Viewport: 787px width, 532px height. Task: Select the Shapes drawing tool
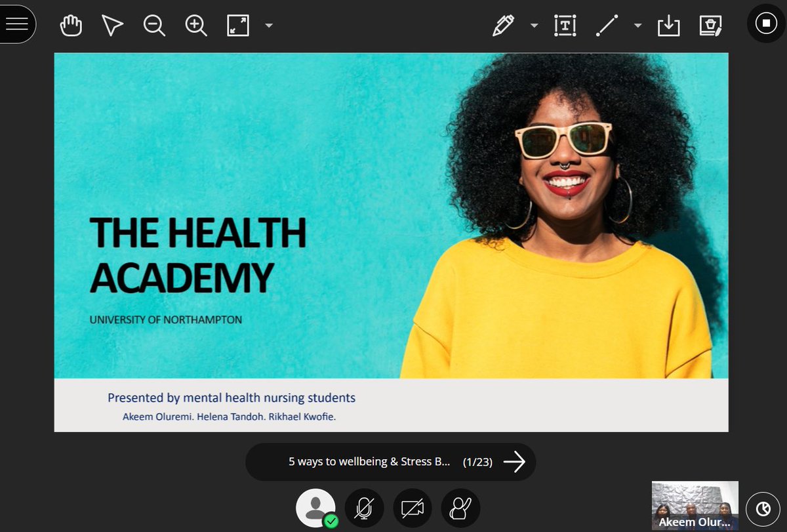click(607, 24)
